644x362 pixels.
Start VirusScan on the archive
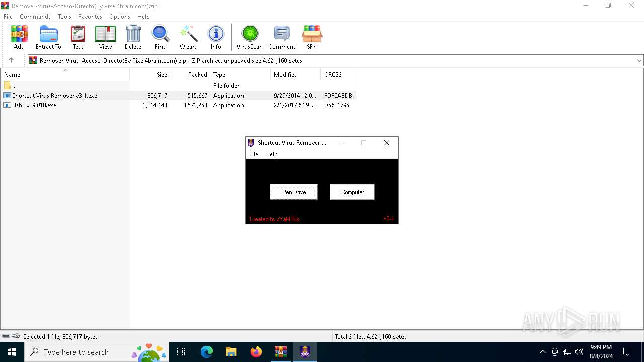[250, 38]
